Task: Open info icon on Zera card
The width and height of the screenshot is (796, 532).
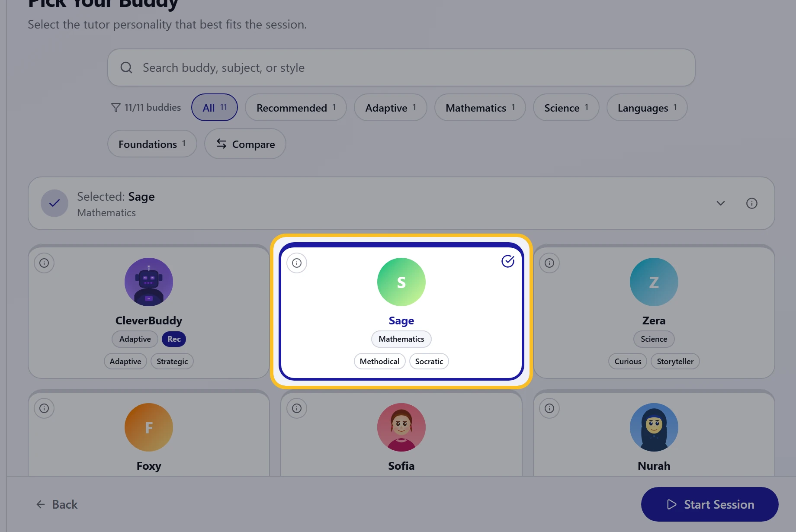Action: 549,263
